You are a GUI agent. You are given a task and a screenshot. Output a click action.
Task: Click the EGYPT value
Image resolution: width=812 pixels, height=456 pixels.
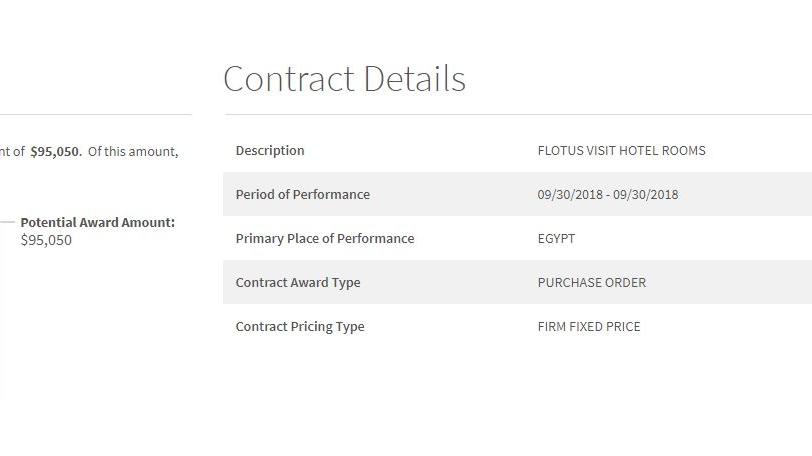[556, 239]
